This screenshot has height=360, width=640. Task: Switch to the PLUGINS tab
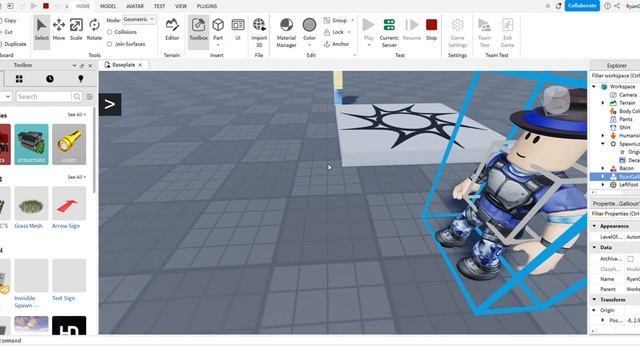coord(207,6)
